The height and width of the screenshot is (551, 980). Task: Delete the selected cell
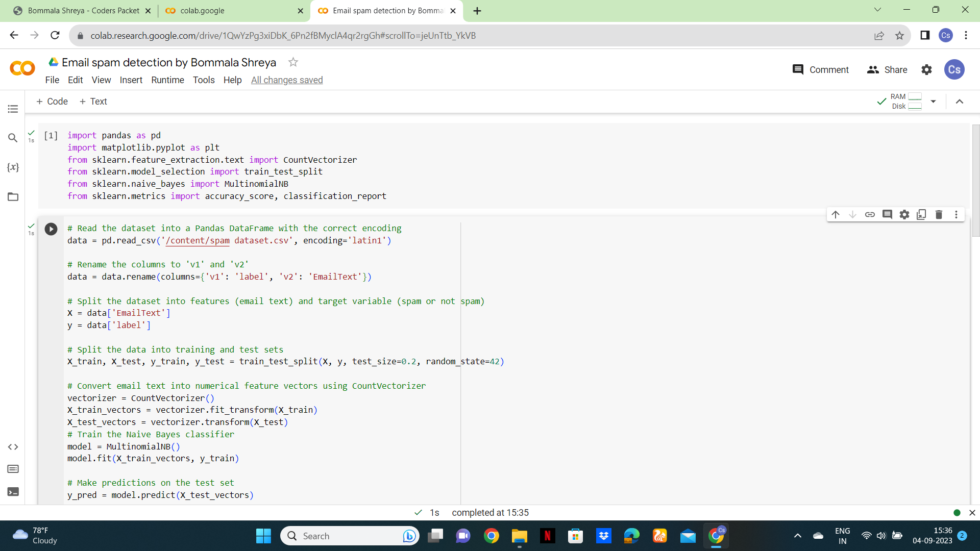tap(939, 214)
